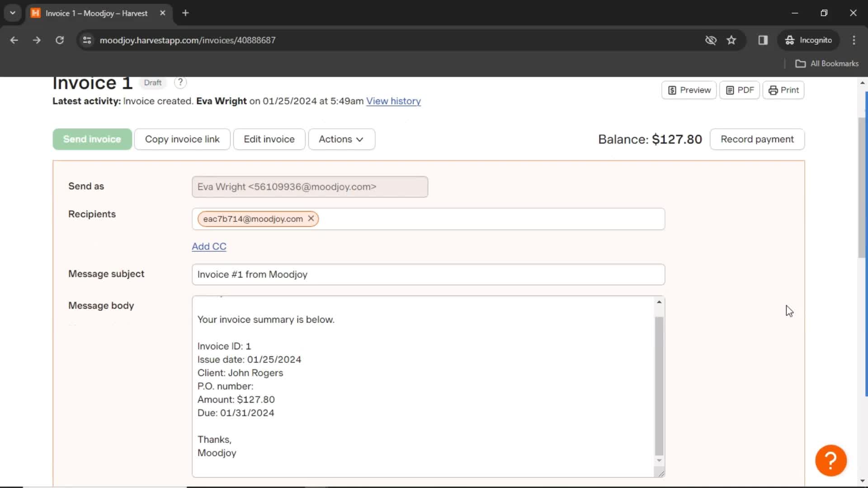This screenshot has width=868, height=488.
Task: Click View history link
Action: (x=393, y=101)
